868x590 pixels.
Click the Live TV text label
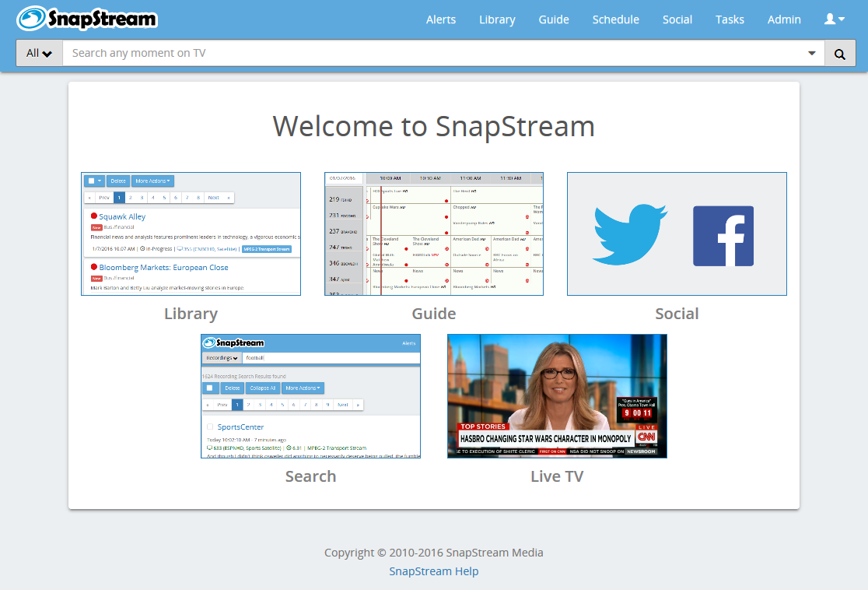[557, 476]
